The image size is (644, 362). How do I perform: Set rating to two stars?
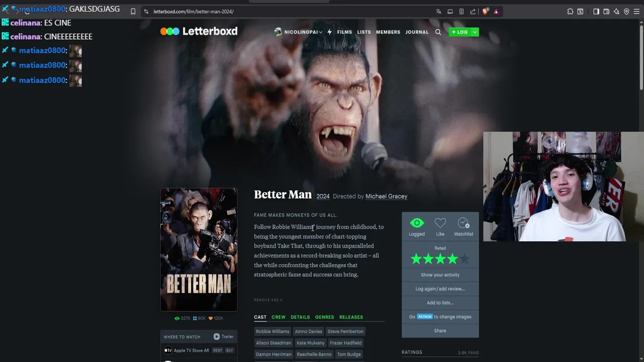click(428, 259)
